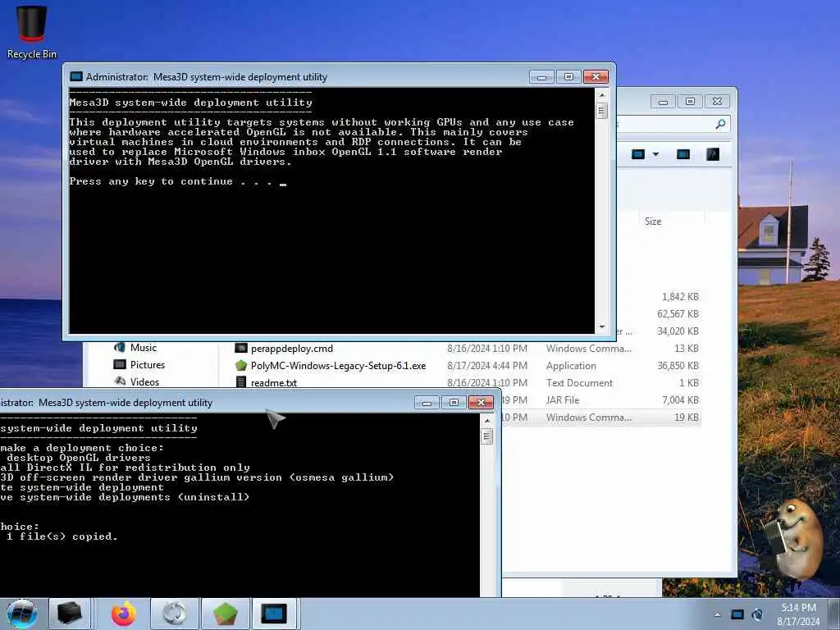
Task: Select the readme.txt file icon
Action: pyautogui.click(x=241, y=382)
